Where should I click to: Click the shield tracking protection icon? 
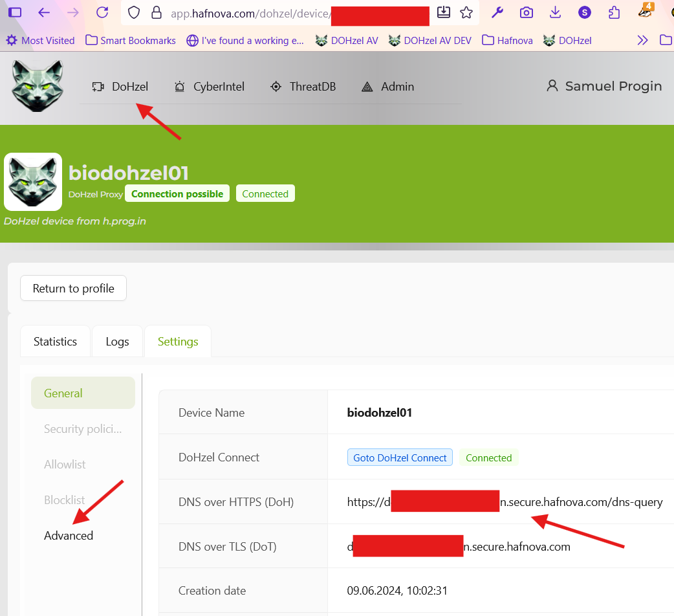(134, 12)
